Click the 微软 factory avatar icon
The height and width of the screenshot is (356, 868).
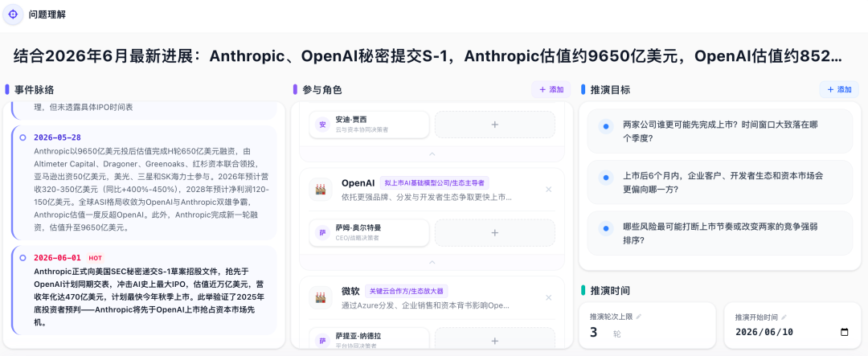(321, 297)
